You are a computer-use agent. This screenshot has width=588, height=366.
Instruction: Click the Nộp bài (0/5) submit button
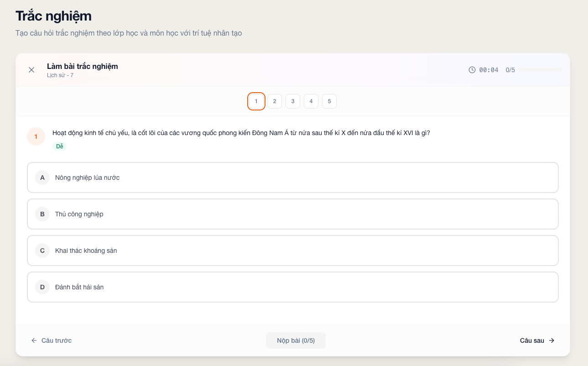tap(296, 340)
